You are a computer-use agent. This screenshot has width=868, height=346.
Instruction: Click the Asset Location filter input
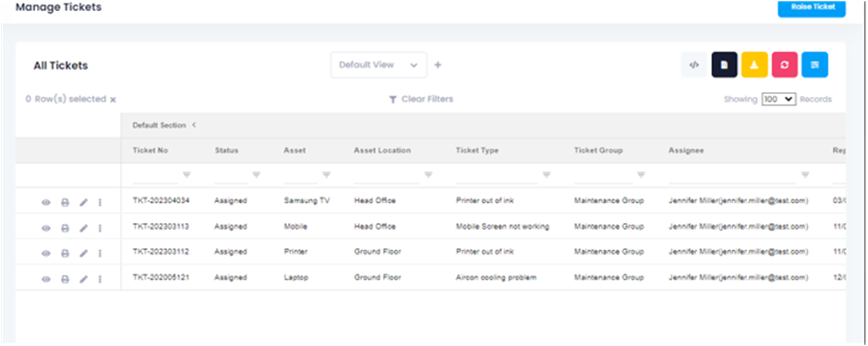[386, 175]
